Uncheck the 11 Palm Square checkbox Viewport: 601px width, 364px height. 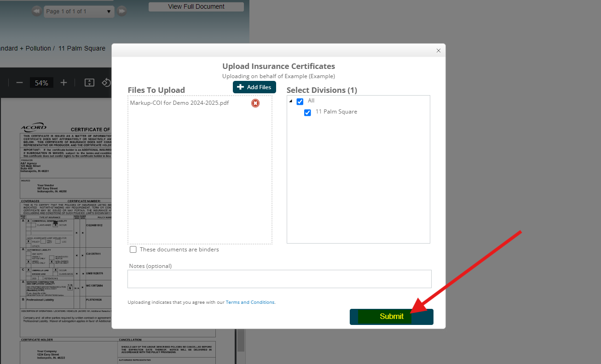point(307,112)
